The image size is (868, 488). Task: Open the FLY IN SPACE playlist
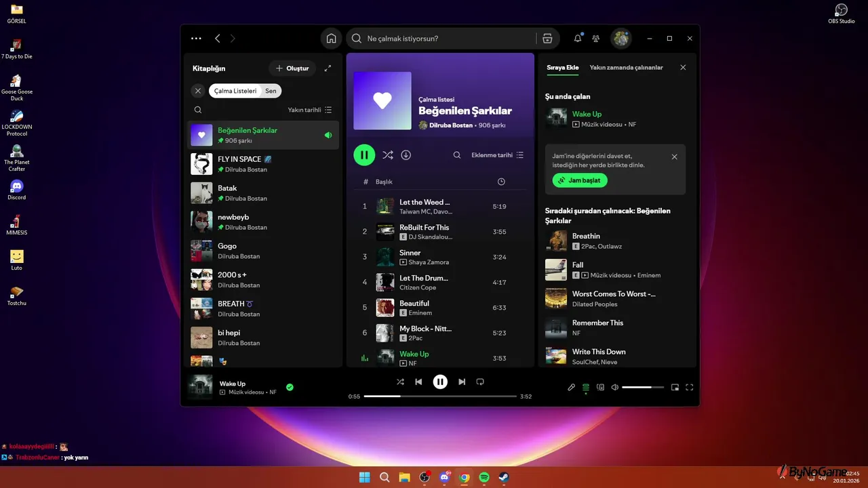[263, 164]
